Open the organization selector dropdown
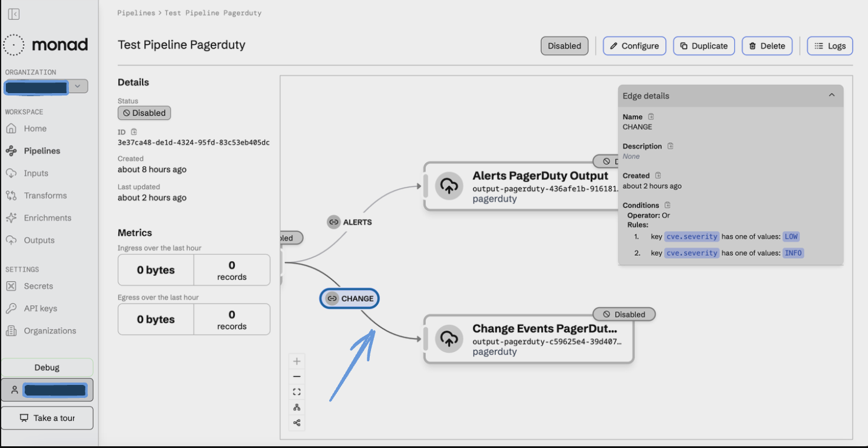The image size is (868, 448). click(x=77, y=87)
